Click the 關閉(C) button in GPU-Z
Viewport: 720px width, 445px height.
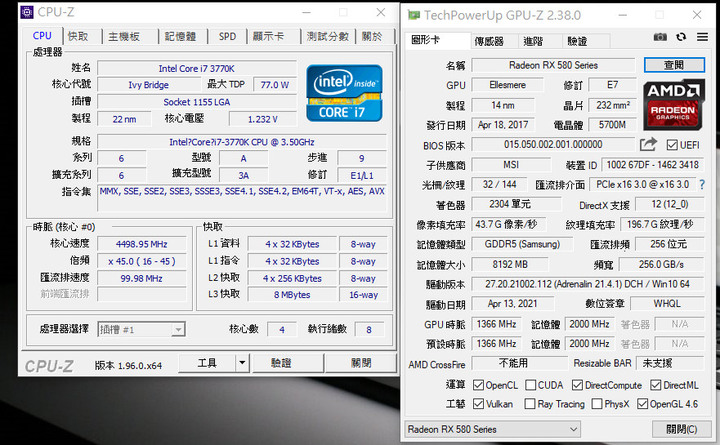682,429
